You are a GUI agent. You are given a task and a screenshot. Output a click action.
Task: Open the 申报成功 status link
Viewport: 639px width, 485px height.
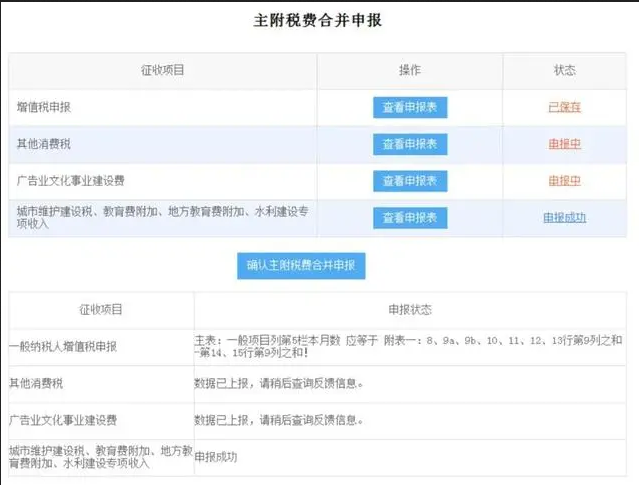pos(564,218)
